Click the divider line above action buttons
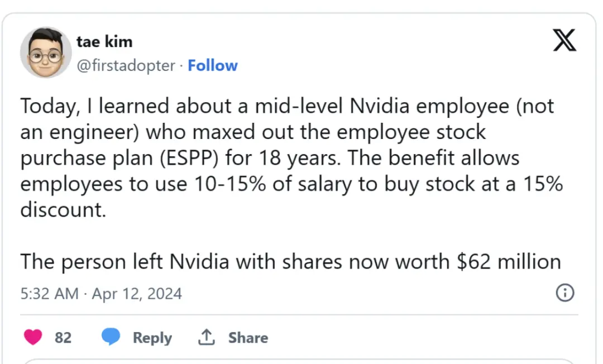The height and width of the screenshot is (364, 603). (x=299, y=315)
